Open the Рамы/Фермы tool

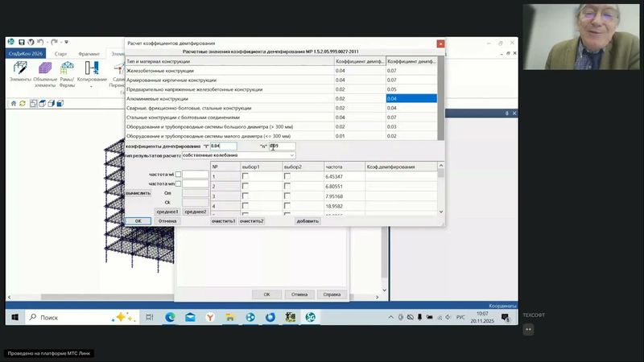[67, 69]
